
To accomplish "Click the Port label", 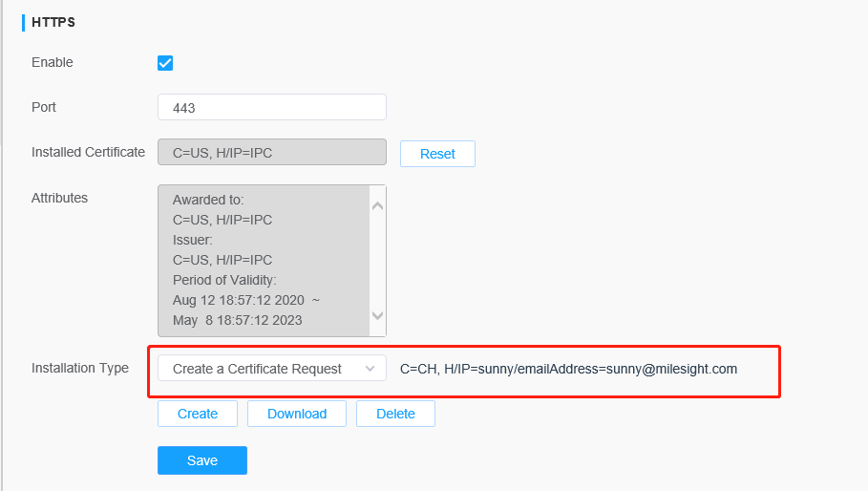I will (x=44, y=107).
